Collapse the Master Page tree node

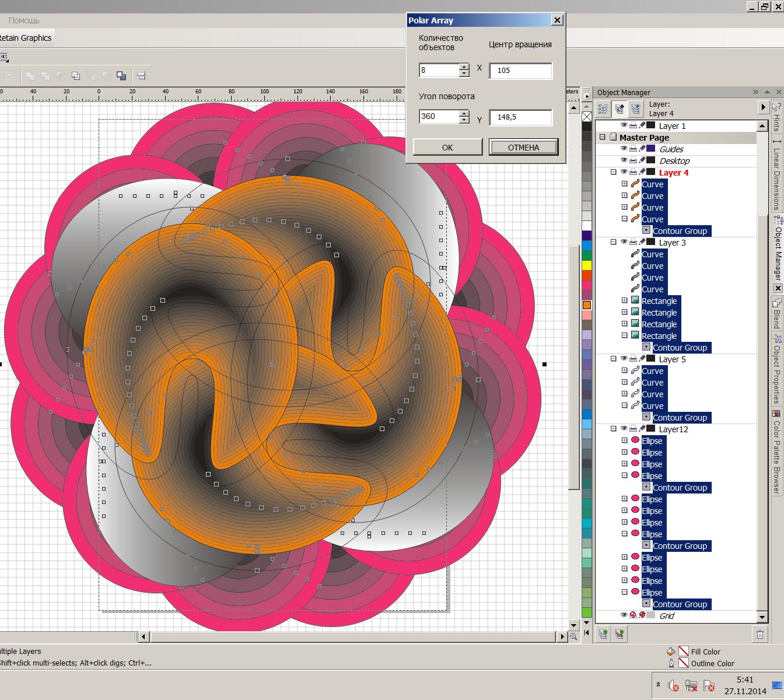603,137
